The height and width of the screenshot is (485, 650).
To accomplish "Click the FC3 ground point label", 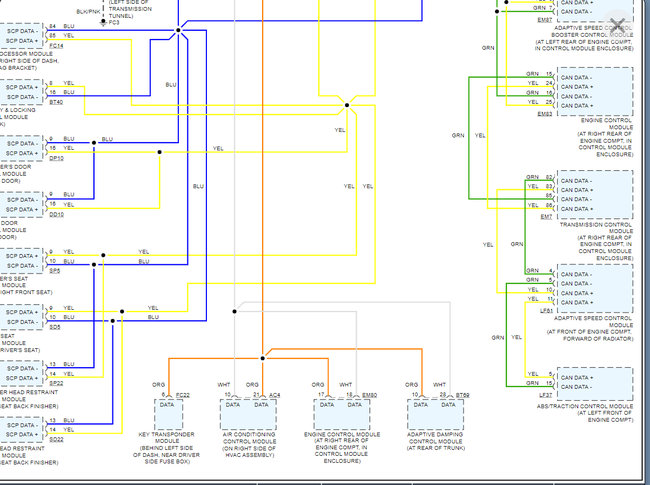I will pos(114,23).
